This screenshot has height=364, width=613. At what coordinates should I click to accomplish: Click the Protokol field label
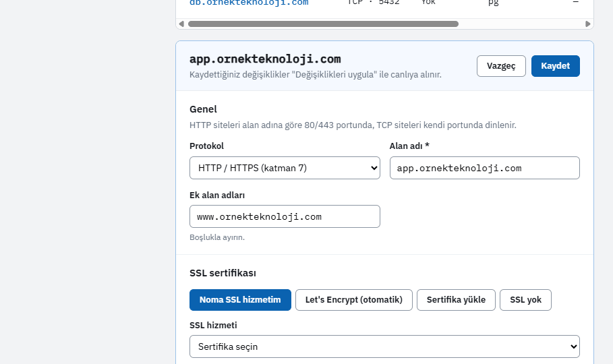coord(206,146)
